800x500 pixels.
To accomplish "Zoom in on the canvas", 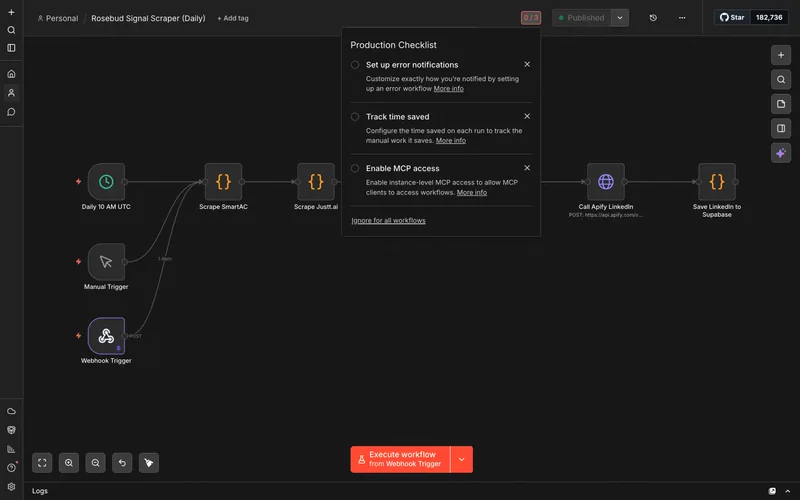I will tap(69, 463).
